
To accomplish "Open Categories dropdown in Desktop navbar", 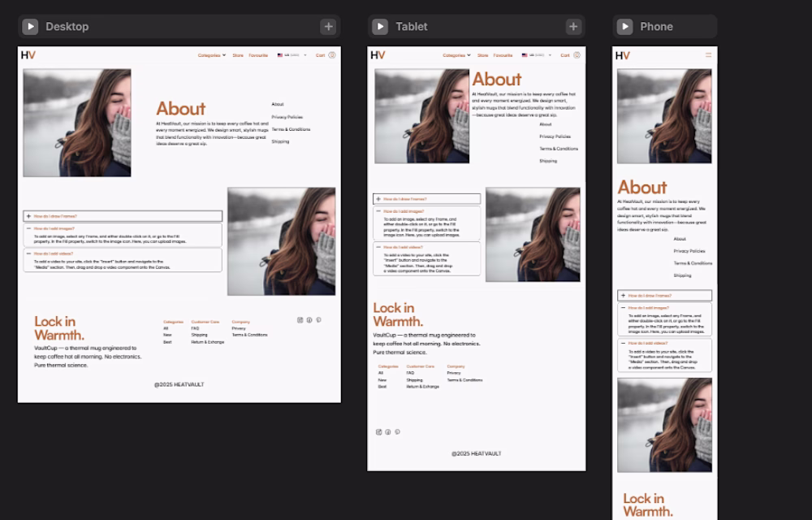I will (x=212, y=55).
